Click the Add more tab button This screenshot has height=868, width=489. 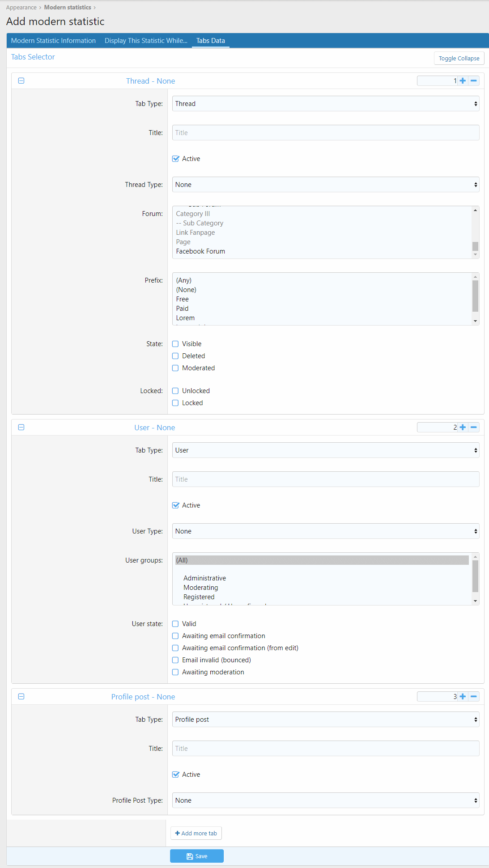pos(196,833)
